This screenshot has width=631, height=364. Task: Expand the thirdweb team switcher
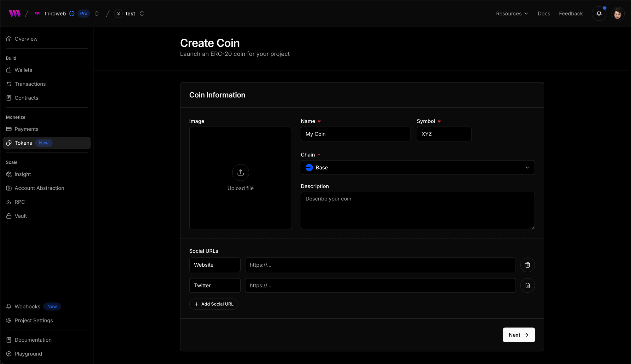97,14
